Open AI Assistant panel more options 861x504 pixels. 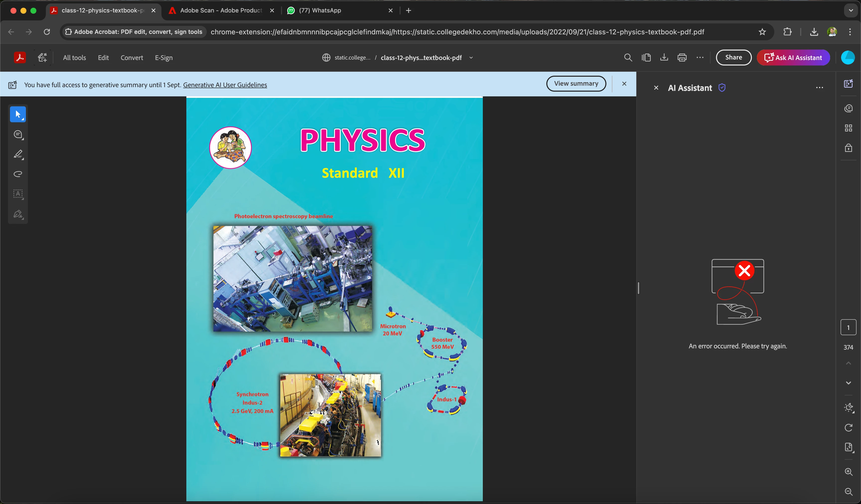coord(819,88)
